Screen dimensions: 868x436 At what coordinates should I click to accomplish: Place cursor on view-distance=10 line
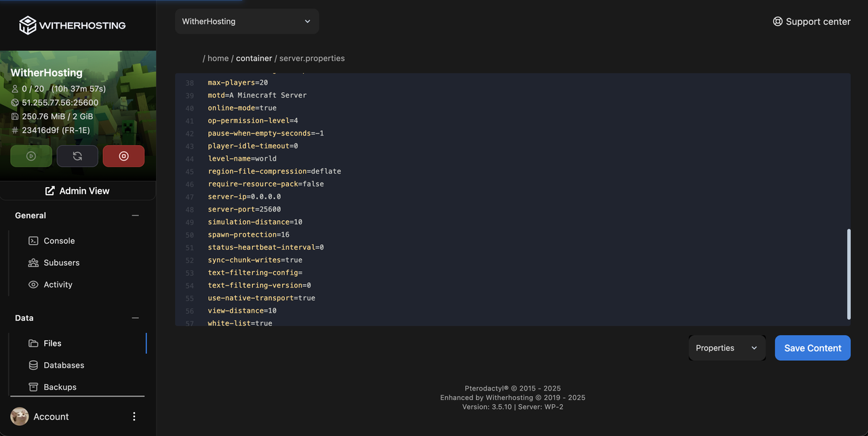[242, 311]
